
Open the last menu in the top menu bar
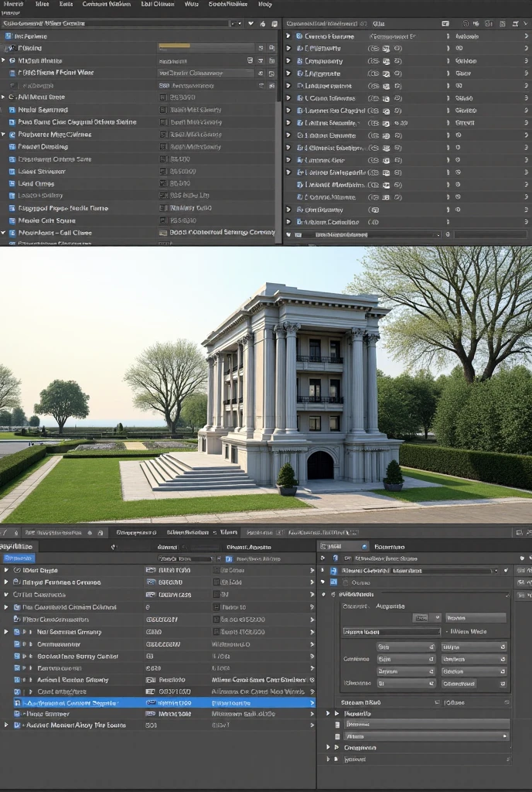(x=264, y=5)
